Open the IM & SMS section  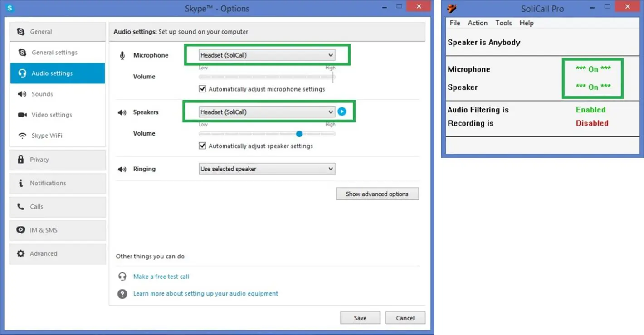point(58,230)
